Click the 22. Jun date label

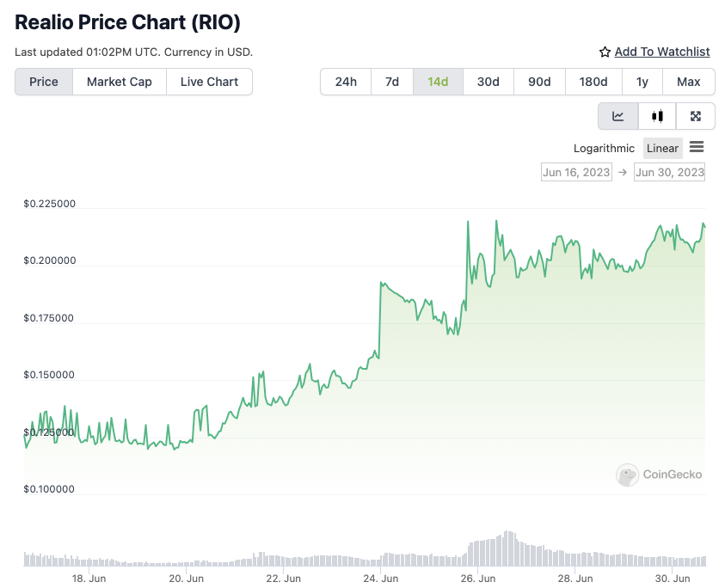click(284, 579)
